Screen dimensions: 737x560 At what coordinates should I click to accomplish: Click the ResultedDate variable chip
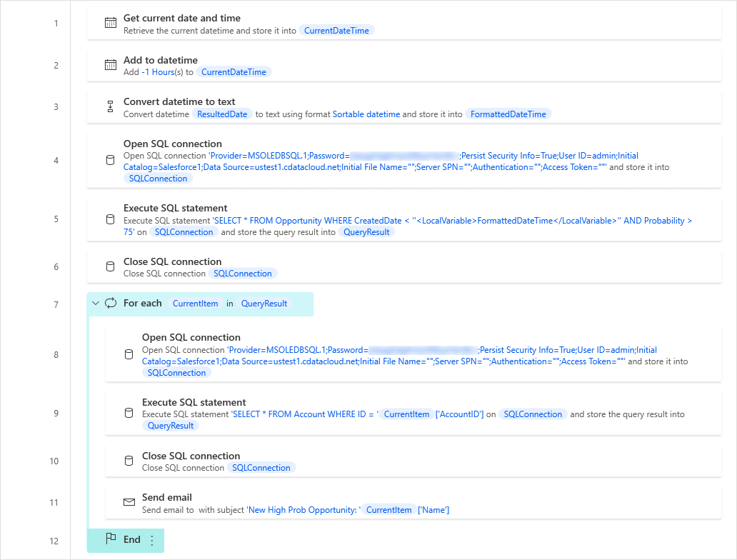(x=222, y=114)
